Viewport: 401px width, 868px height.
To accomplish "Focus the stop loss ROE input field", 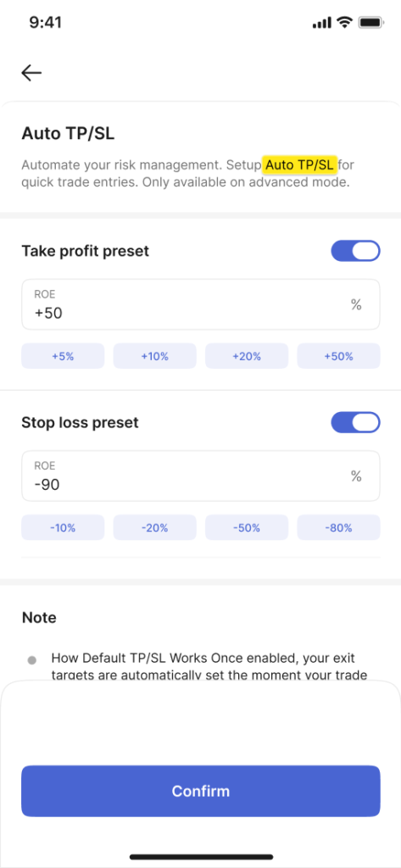I will point(200,476).
